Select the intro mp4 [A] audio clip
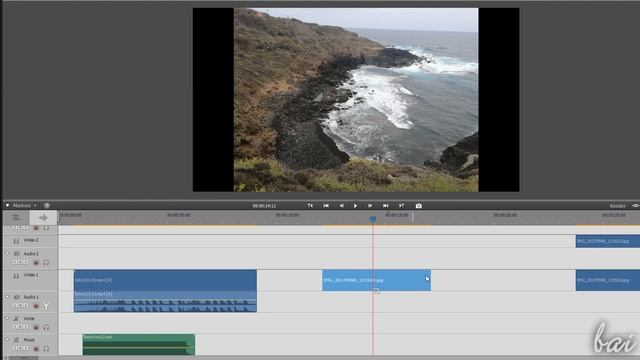 coord(165,302)
